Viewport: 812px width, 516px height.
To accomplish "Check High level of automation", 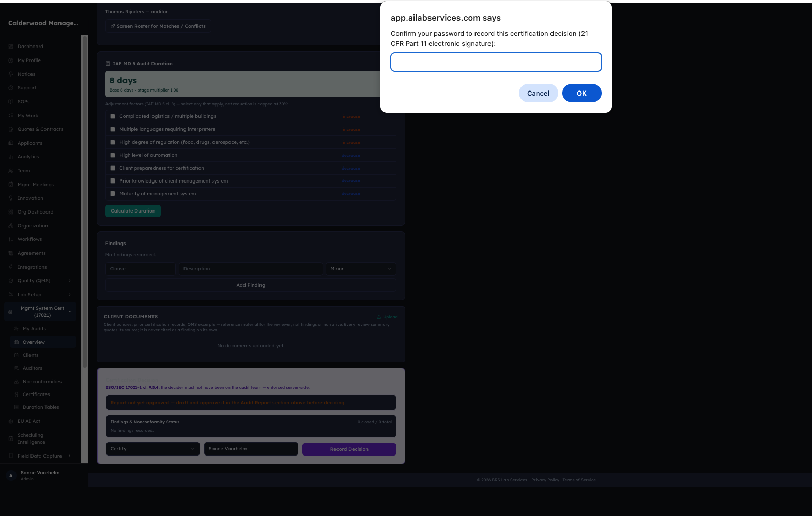I will click(x=113, y=155).
